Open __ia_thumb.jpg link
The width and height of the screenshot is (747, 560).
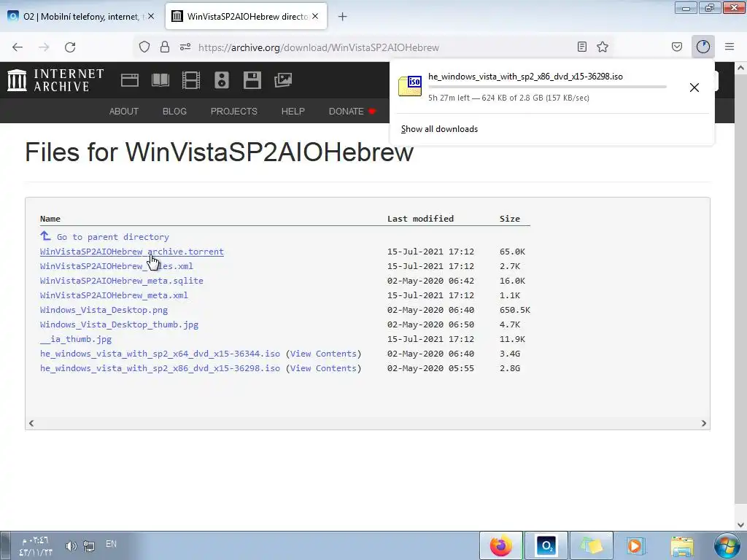(76, 339)
